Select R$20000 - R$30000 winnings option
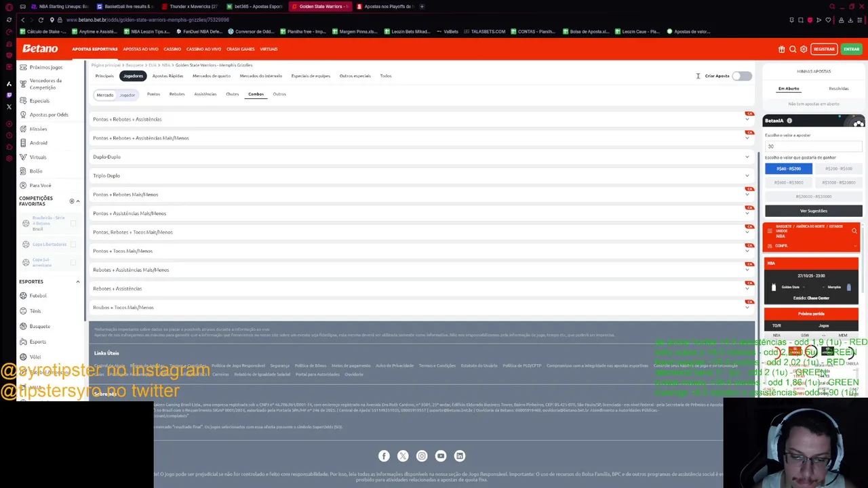This screenshot has height=488, width=868. pos(813,197)
